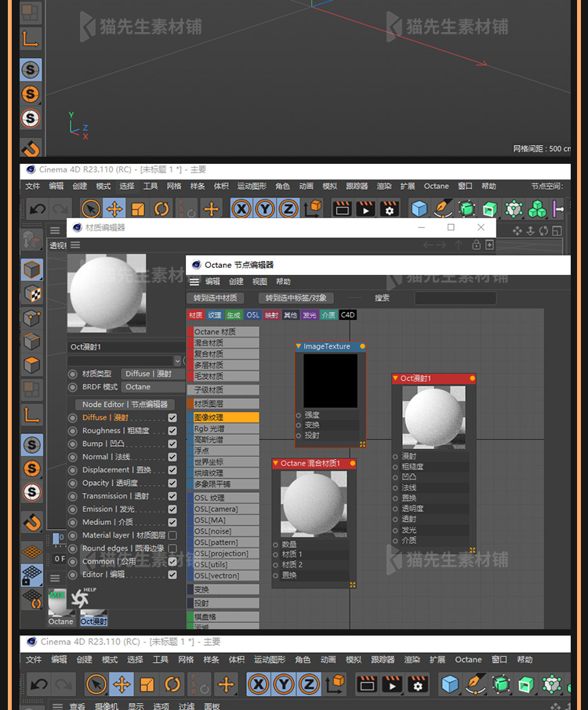The image size is (588, 710).
Task: Click the 搜索 search input field
Action: click(x=455, y=299)
